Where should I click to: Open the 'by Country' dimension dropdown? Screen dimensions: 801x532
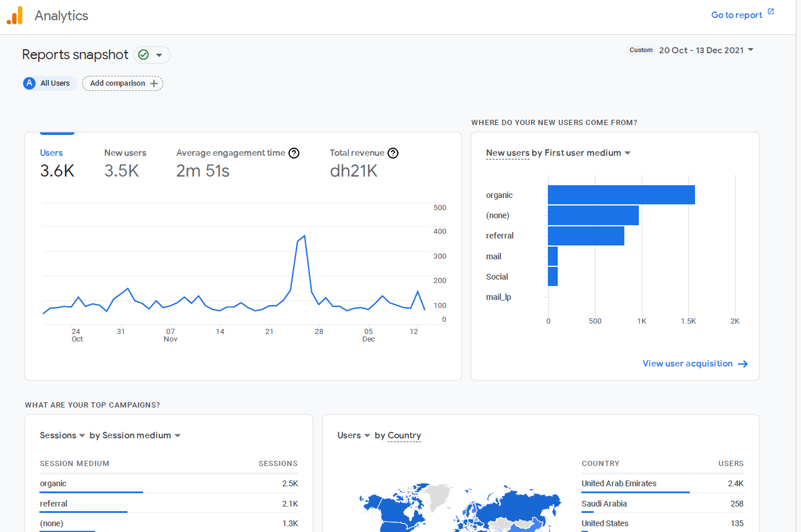(404, 435)
